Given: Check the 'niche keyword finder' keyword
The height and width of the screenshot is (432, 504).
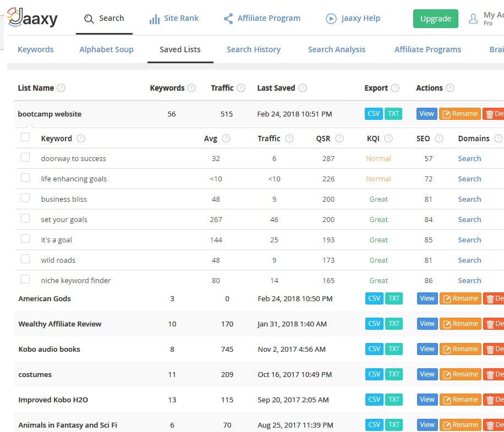Looking at the screenshot, I should pyautogui.click(x=25, y=279).
